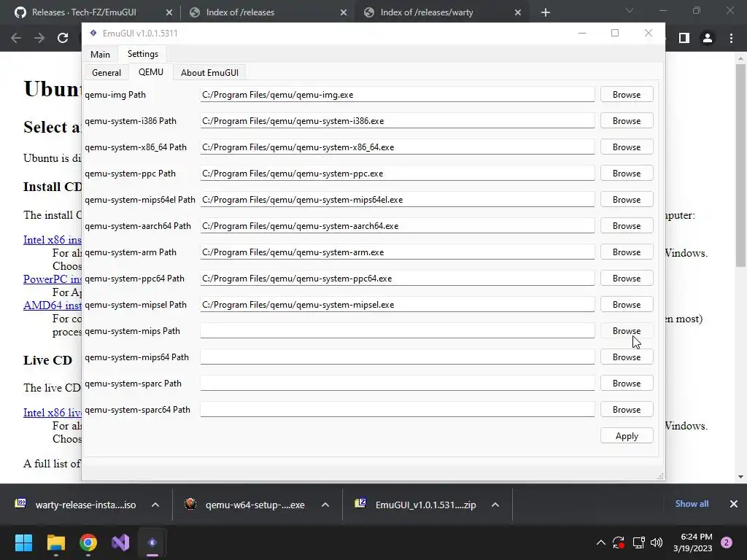Open File Explorer from the taskbar

tap(55, 542)
